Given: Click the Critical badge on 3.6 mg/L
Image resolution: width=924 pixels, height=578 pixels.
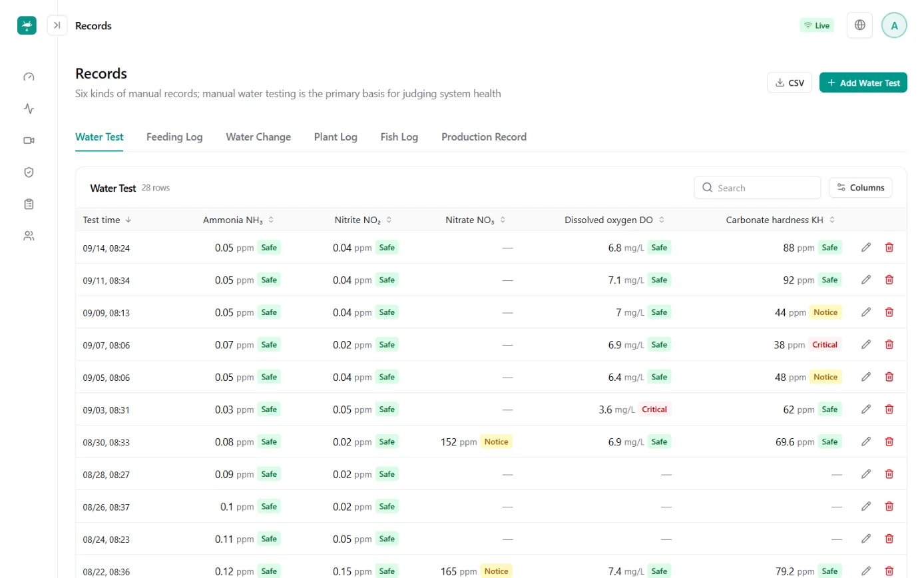Looking at the screenshot, I should pos(654,410).
